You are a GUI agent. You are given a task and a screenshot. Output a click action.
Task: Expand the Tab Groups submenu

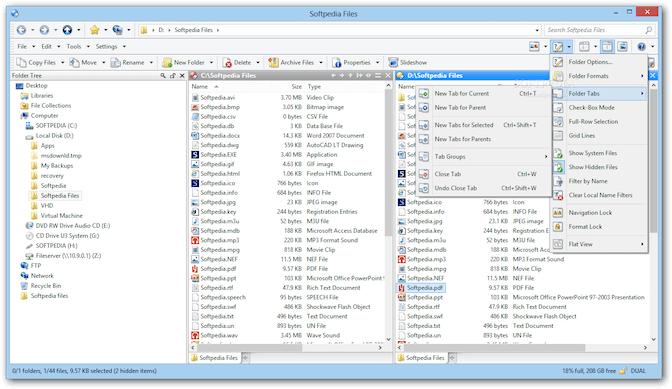coord(483,157)
